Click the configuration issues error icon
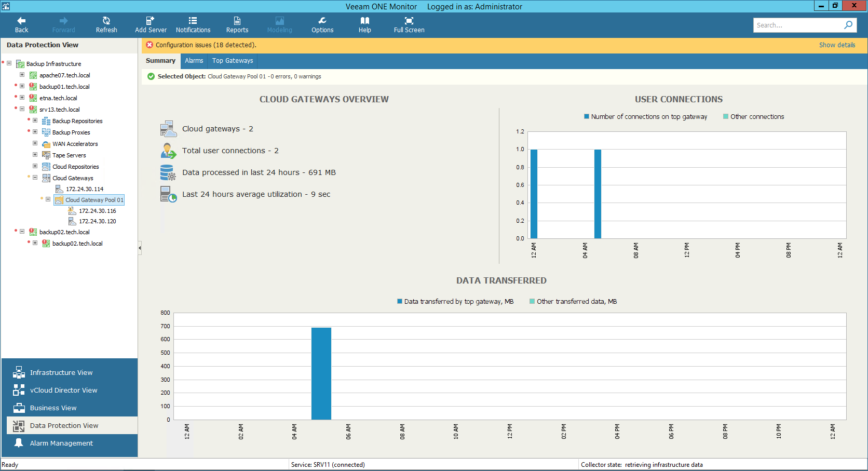Screen dimensions: 868x471 (150, 45)
